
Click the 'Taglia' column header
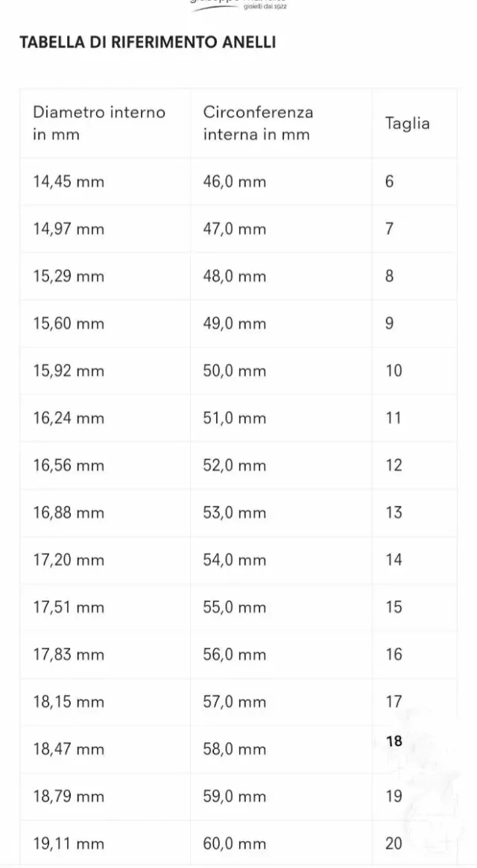[407, 124]
